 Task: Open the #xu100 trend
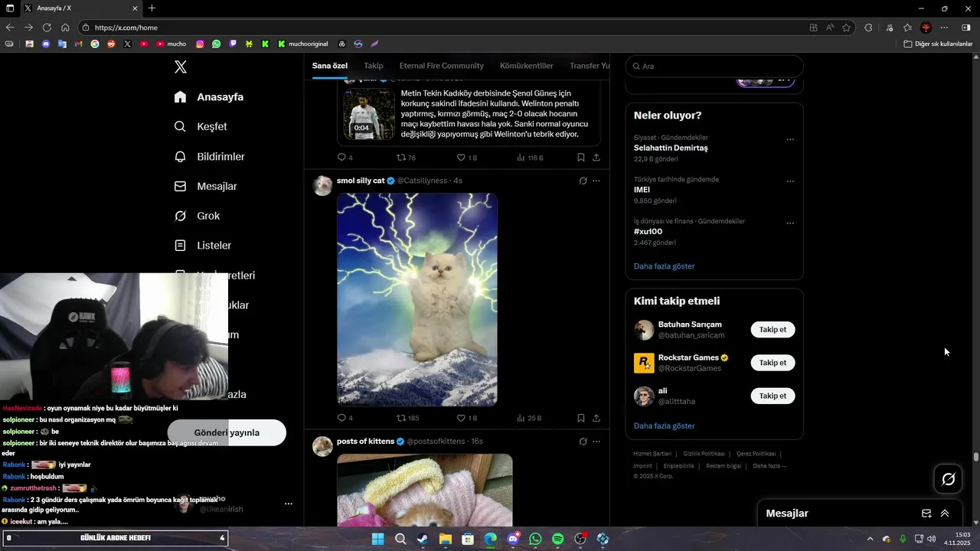648,231
